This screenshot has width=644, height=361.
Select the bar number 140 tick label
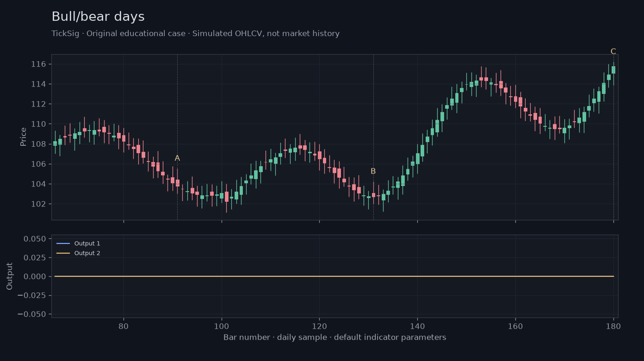click(417, 326)
